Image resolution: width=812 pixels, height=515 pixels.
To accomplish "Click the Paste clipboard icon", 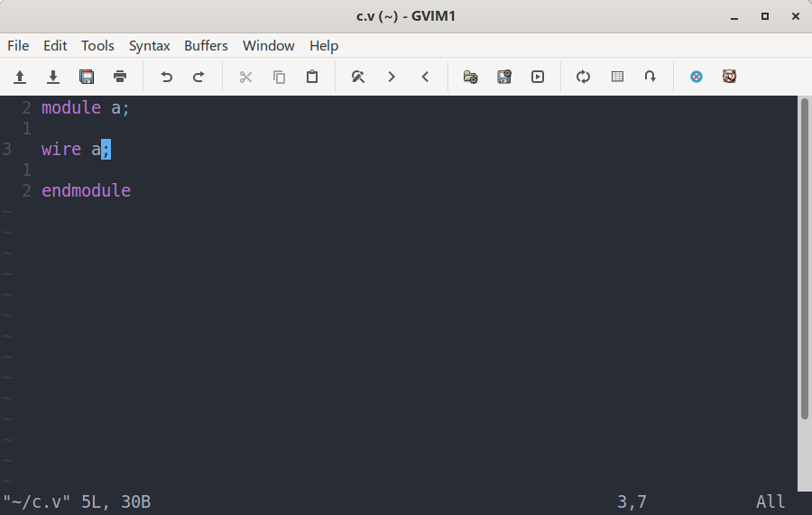I will (312, 78).
